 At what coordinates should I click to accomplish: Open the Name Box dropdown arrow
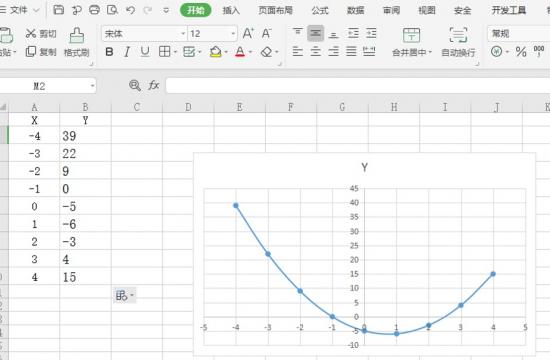[x=92, y=86]
